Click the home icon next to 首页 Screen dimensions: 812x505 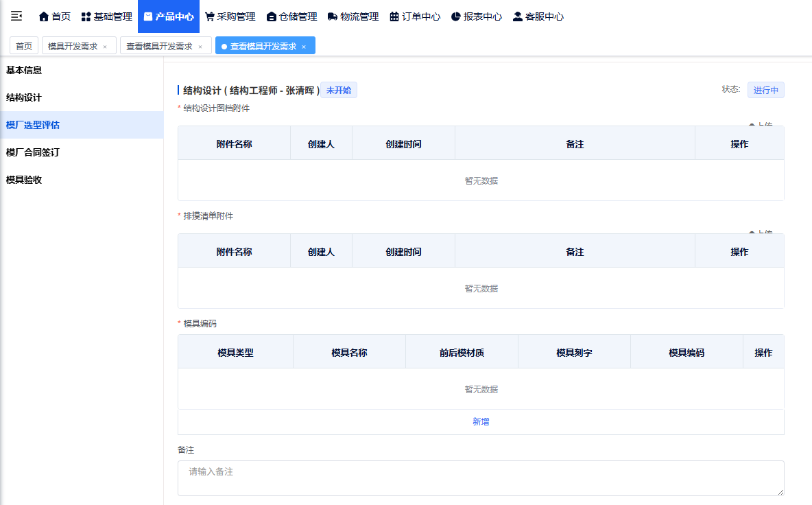point(43,16)
